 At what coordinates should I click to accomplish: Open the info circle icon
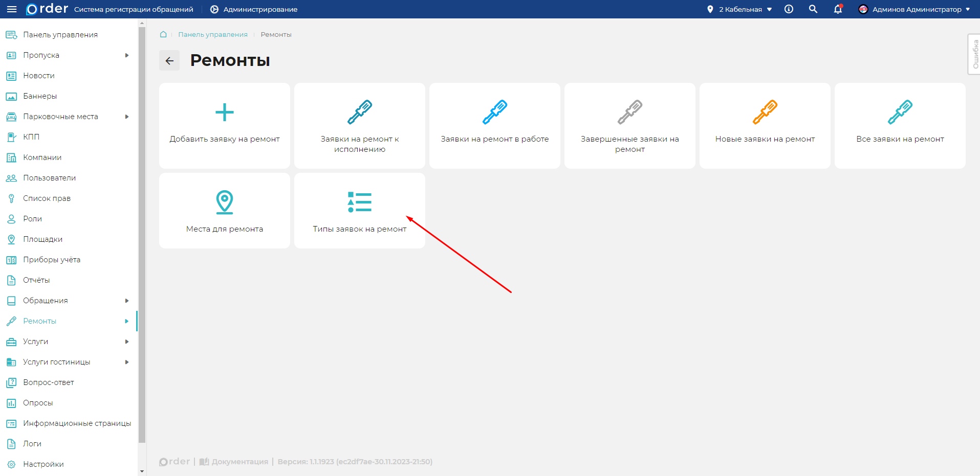click(x=789, y=9)
